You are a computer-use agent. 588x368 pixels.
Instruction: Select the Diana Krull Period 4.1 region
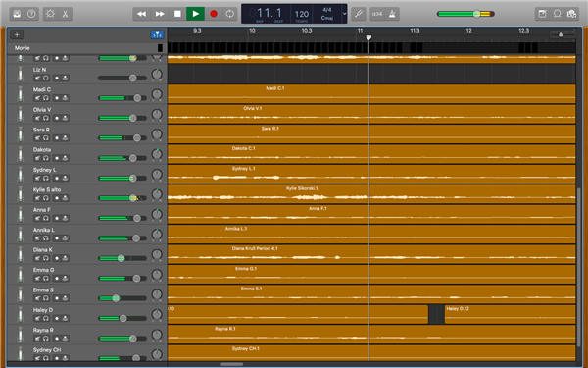pos(371,254)
